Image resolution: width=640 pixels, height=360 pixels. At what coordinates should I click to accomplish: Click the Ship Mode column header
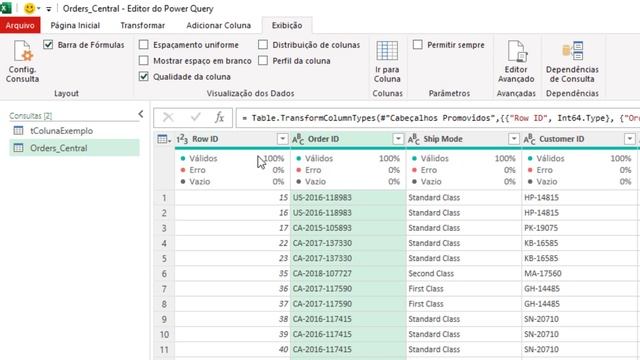tap(464, 139)
